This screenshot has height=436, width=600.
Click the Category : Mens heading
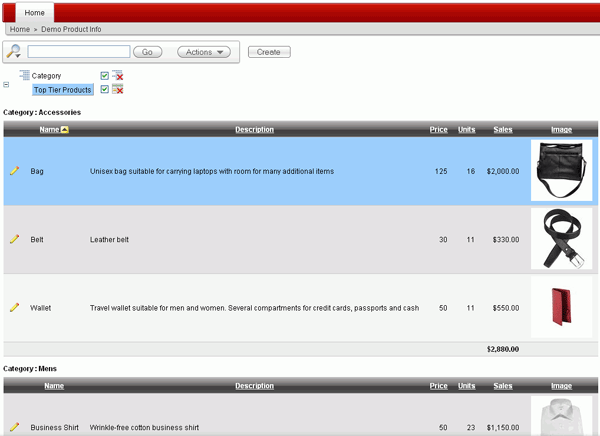pyautogui.click(x=30, y=369)
